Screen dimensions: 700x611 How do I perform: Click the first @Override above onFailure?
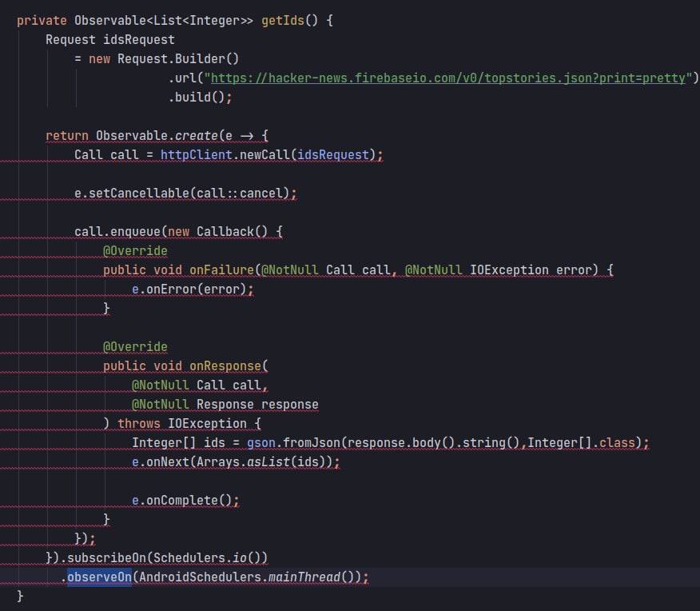[135, 251]
